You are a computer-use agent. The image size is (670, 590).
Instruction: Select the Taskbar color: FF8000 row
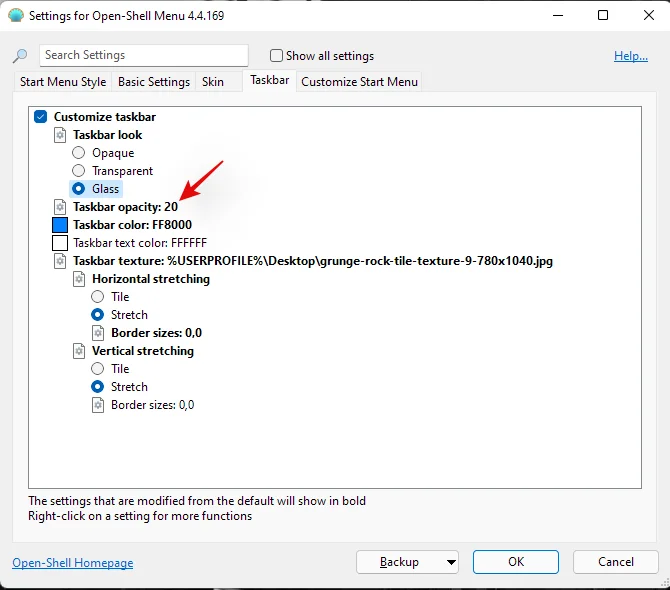tap(132, 225)
